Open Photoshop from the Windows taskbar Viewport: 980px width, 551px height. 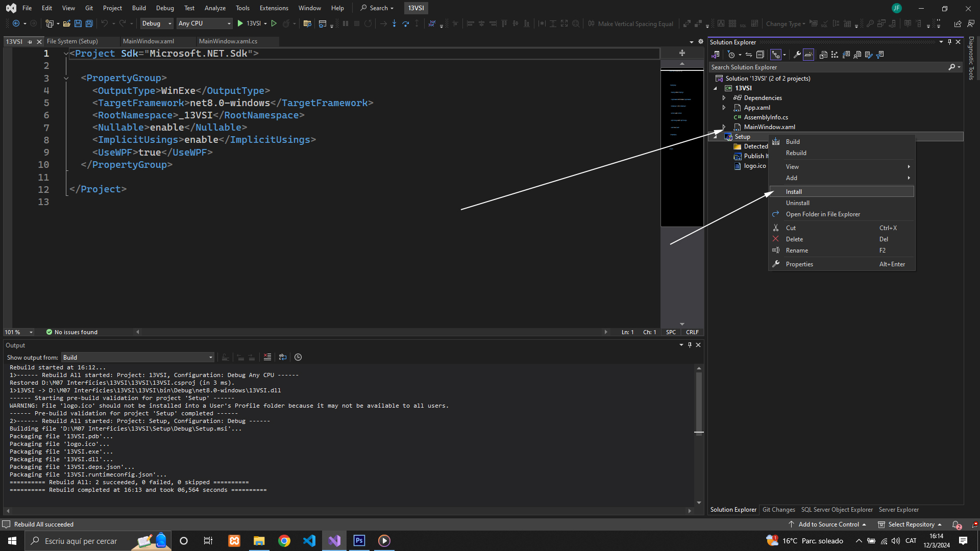click(x=359, y=541)
